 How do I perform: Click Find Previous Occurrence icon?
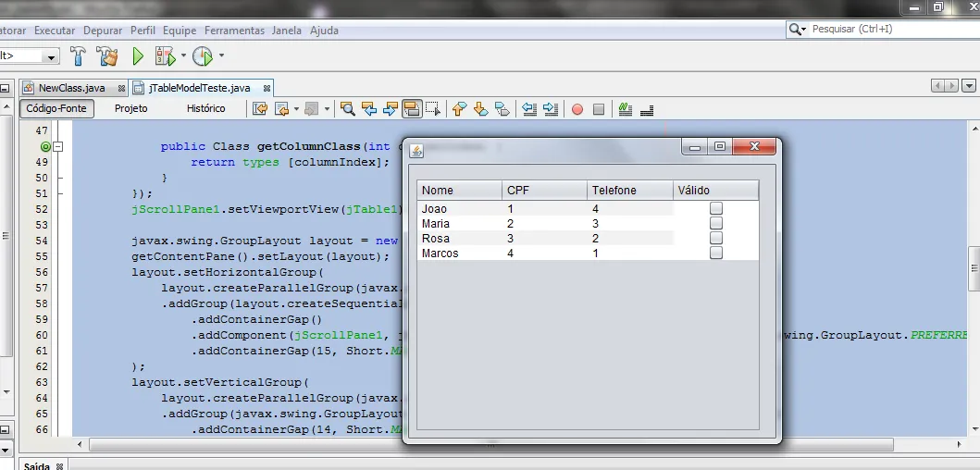pos(369,109)
